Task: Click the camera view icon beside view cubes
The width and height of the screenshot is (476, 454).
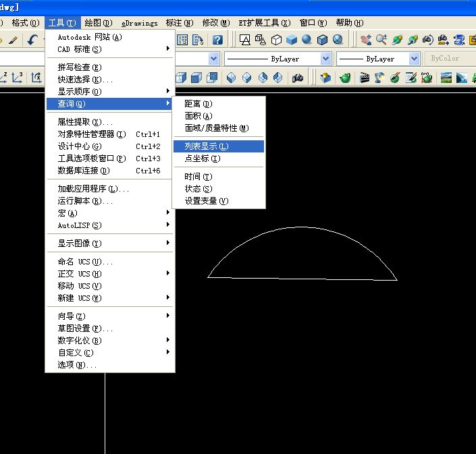Action: [298, 78]
